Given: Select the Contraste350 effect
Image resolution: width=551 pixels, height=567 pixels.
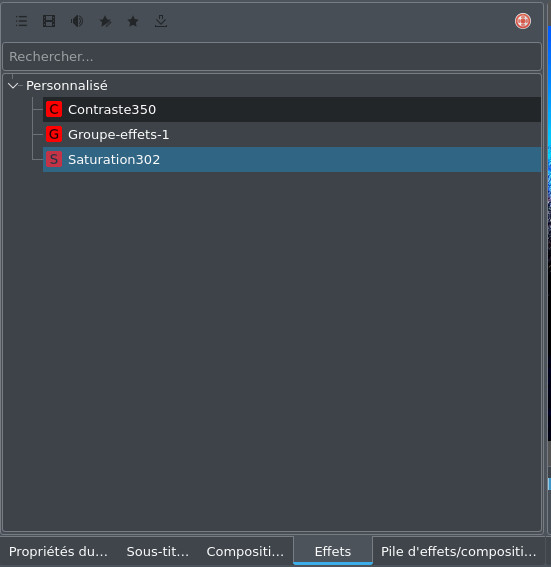Looking at the screenshot, I should pos(292,109).
